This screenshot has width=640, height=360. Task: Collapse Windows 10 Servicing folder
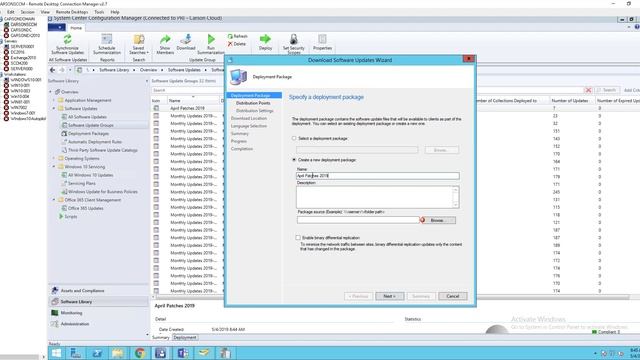coord(54,167)
